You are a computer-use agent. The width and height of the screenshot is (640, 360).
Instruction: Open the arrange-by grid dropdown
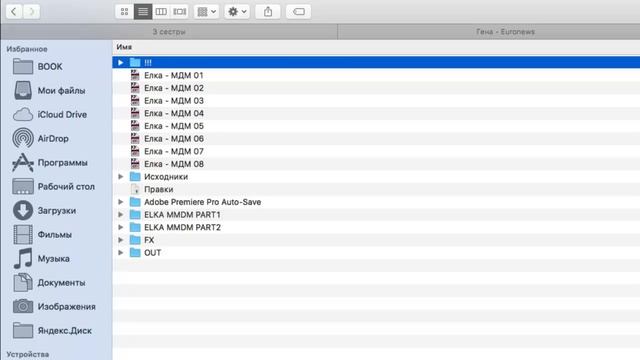[x=207, y=11]
